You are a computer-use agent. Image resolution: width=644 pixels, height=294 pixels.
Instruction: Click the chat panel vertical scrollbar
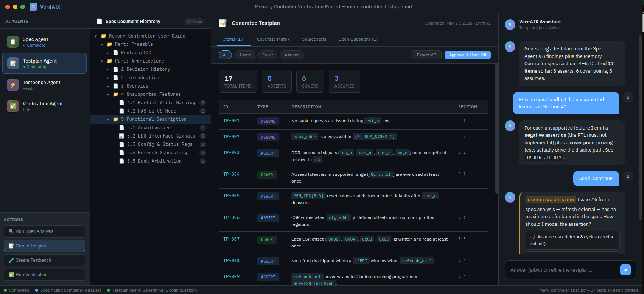641,127
